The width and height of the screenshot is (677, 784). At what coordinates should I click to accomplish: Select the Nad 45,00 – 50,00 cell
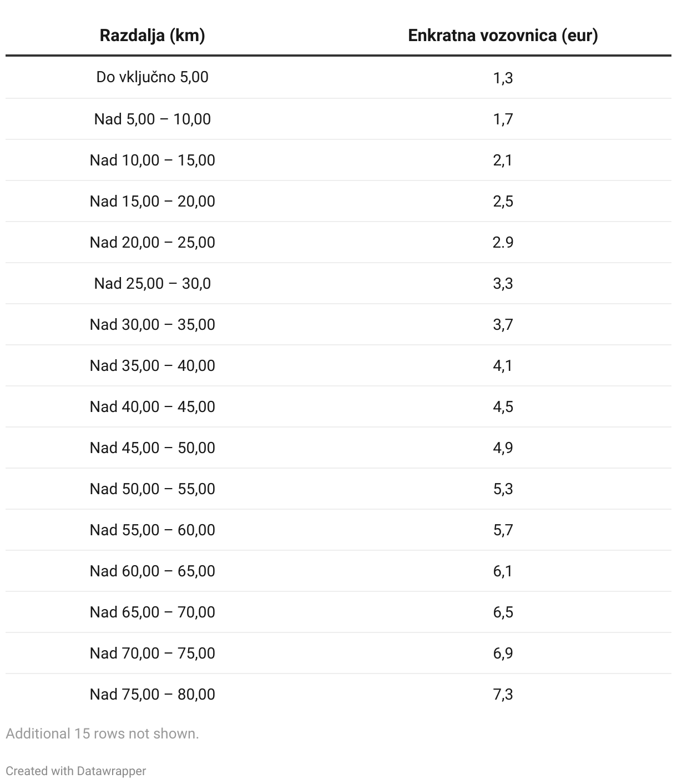[152, 448]
